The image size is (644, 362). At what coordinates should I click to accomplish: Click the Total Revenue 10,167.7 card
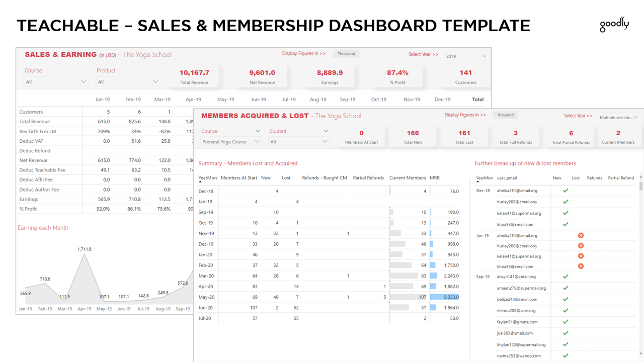[194, 77]
